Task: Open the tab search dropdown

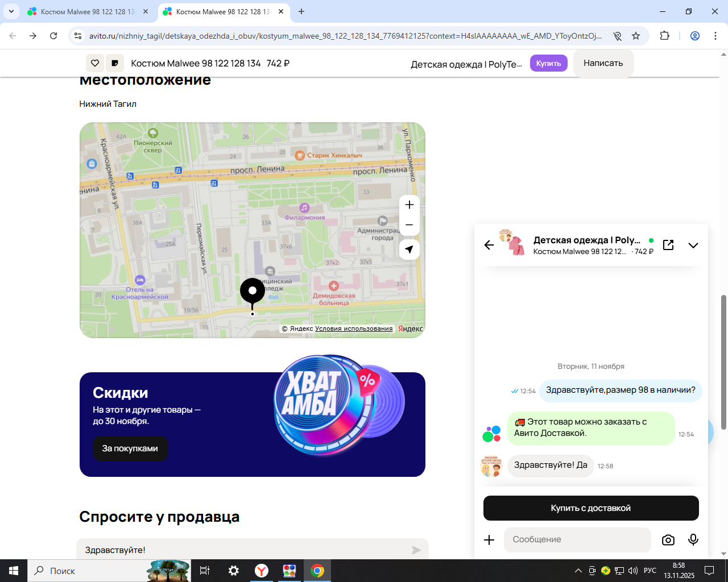Action: tap(11, 11)
